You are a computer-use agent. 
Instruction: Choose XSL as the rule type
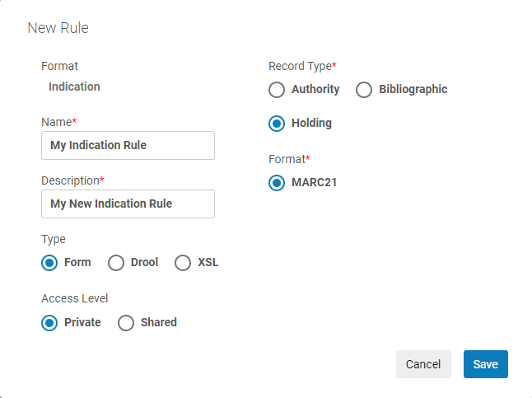point(183,263)
